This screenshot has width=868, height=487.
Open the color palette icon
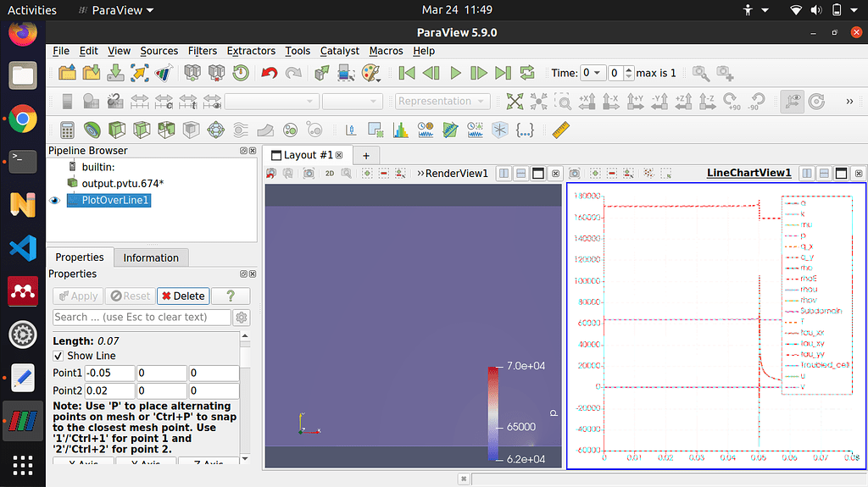tap(370, 73)
